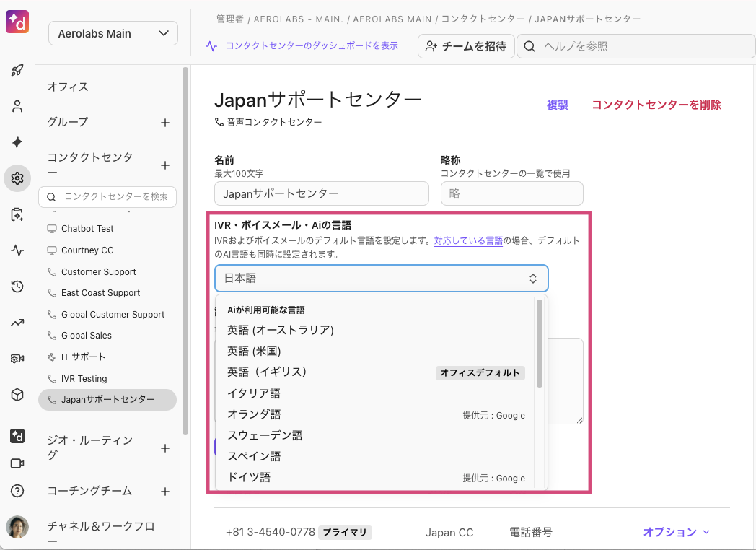Click the +81 3-4540-0778 phone number
The width and height of the screenshot is (756, 550).
(271, 532)
